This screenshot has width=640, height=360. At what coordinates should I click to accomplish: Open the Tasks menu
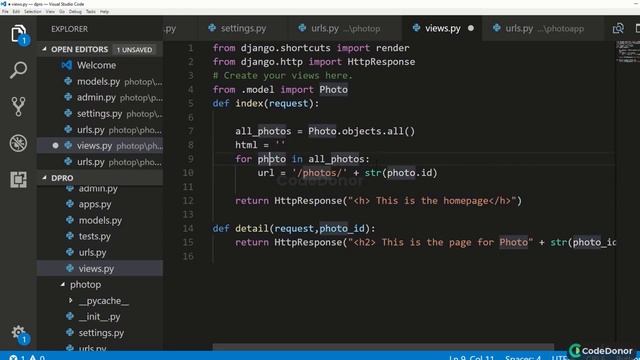(91, 11)
